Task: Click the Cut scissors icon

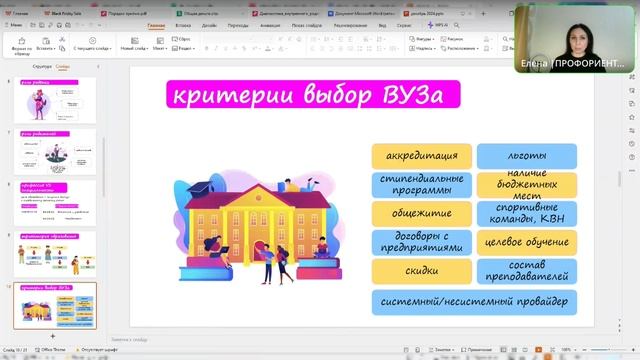Action: tap(62, 40)
